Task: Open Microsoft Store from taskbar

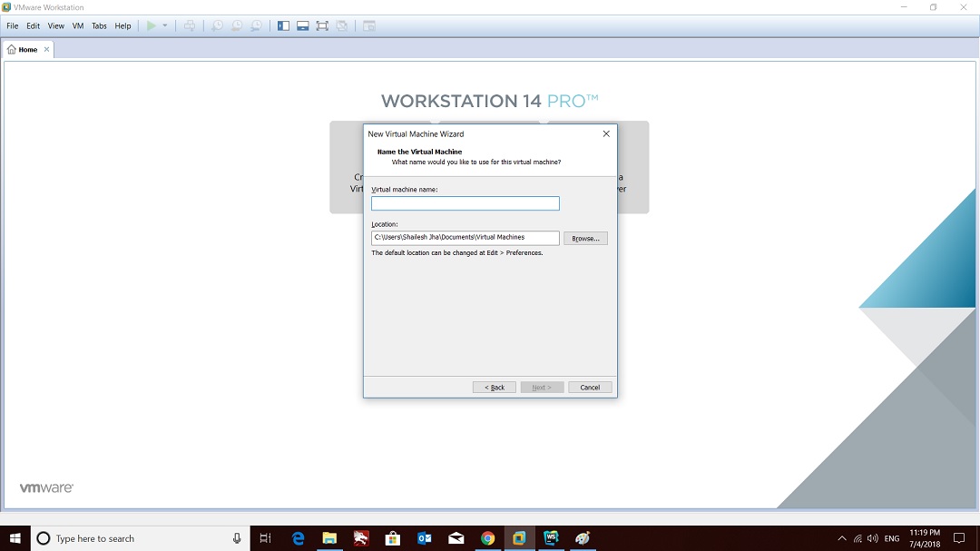Action: pos(393,538)
